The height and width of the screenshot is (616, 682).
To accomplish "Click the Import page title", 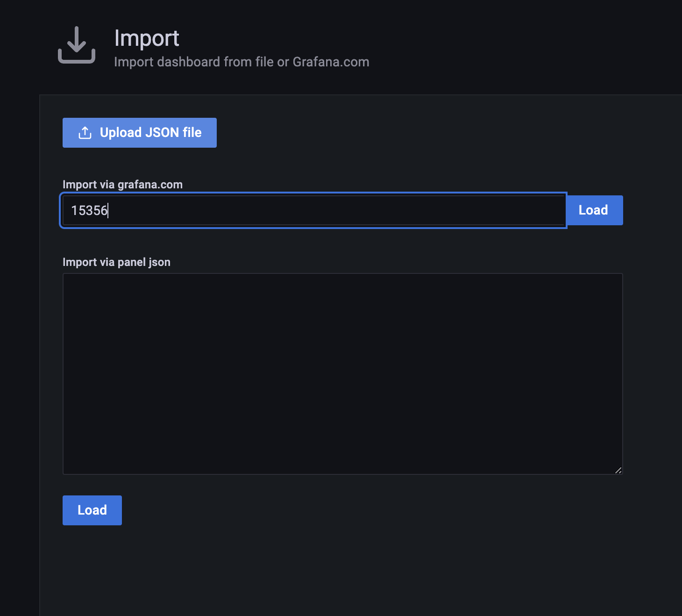I will point(147,38).
